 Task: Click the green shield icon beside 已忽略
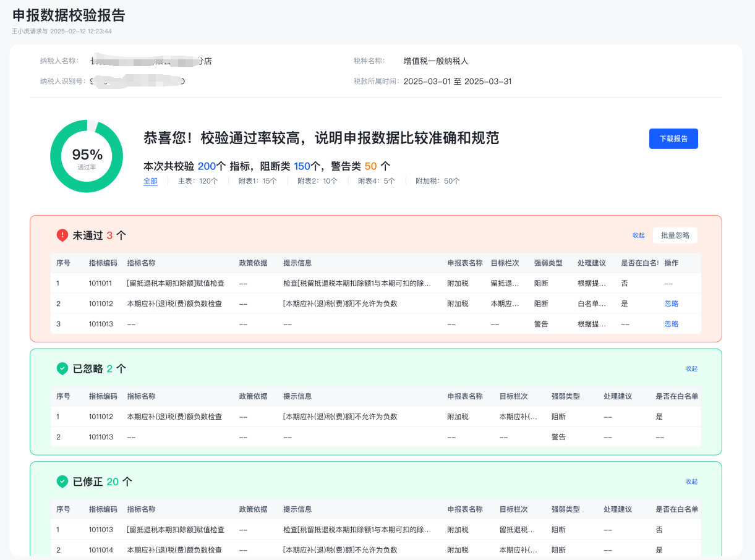pos(62,368)
